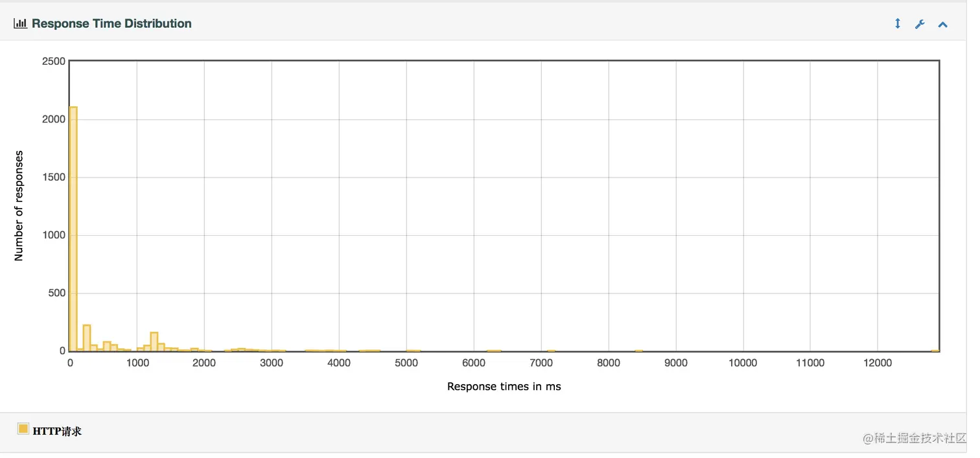Click the bar chart icon beside the title
The width and height of the screenshot is (980, 458).
[20, 23]
